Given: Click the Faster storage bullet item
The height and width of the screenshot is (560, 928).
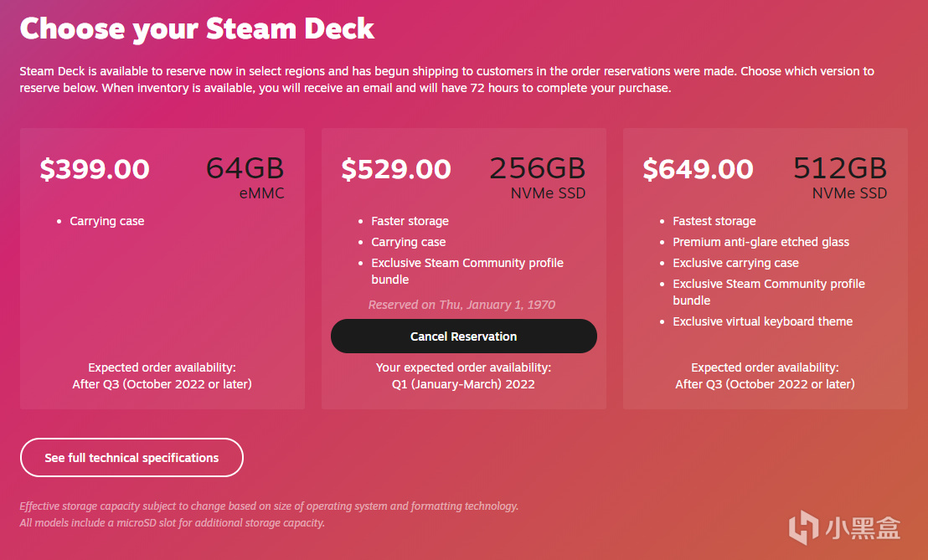Looking at the screenshot, I should (410, 221).
